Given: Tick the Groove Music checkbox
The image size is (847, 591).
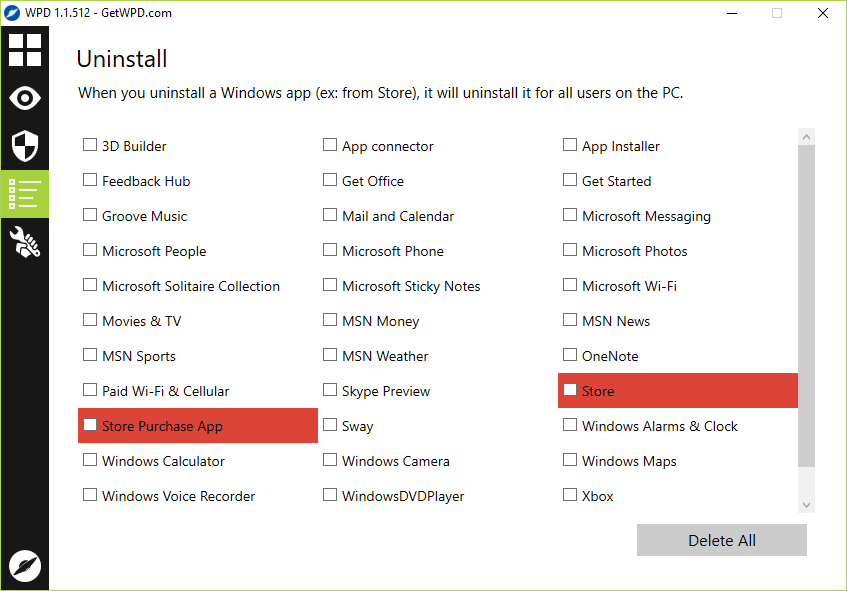Looking at the screenshot, I should coord(90,216).
